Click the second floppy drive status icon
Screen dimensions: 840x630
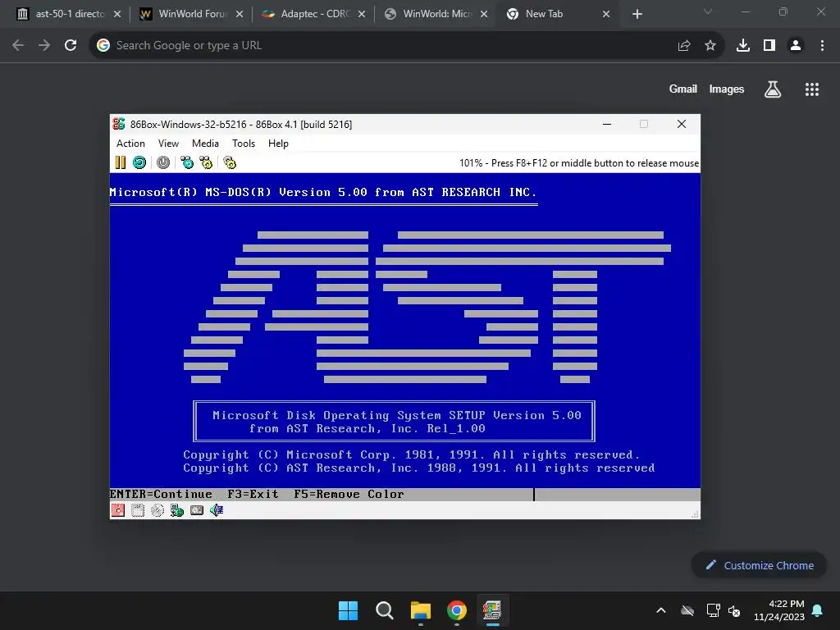click(138, 510)
